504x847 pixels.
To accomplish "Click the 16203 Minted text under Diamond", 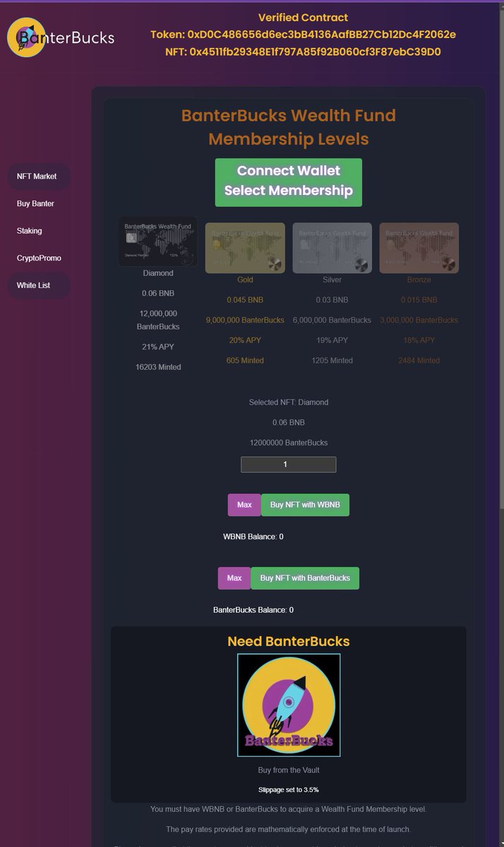I will pyautogui.click(x=158, y=367).
